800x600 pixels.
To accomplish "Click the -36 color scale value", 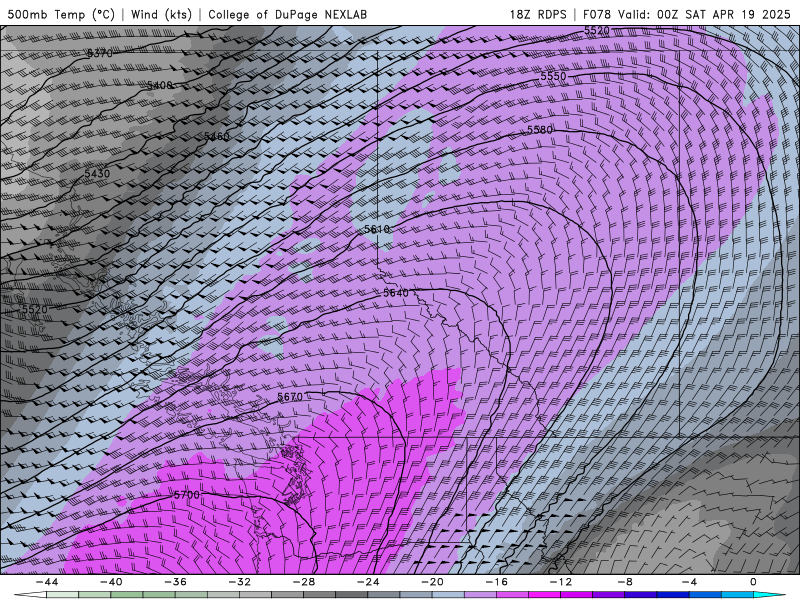I will click(175, 582).
